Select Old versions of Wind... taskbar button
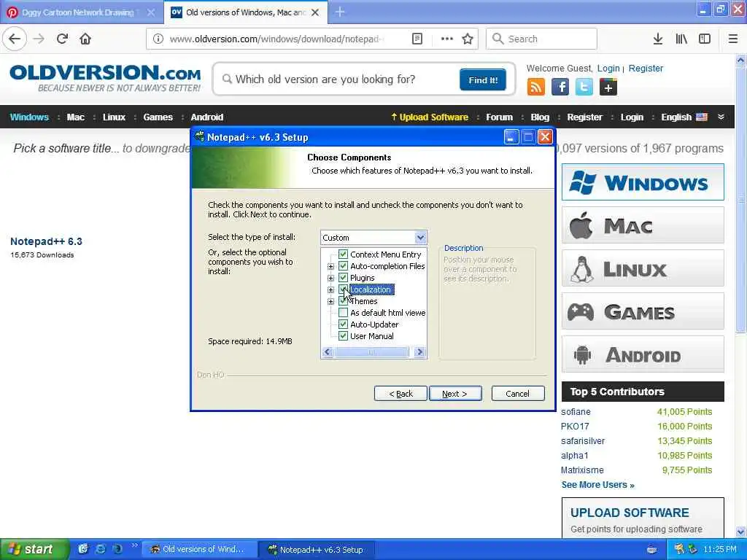 coord(200,550)
